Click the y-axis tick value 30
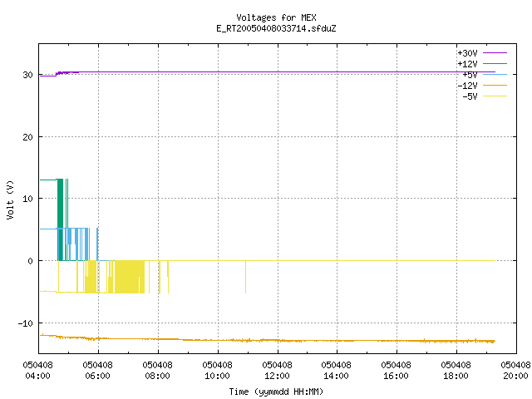The height and width of the screenshot is (399, 532). (x=28, y=75)
